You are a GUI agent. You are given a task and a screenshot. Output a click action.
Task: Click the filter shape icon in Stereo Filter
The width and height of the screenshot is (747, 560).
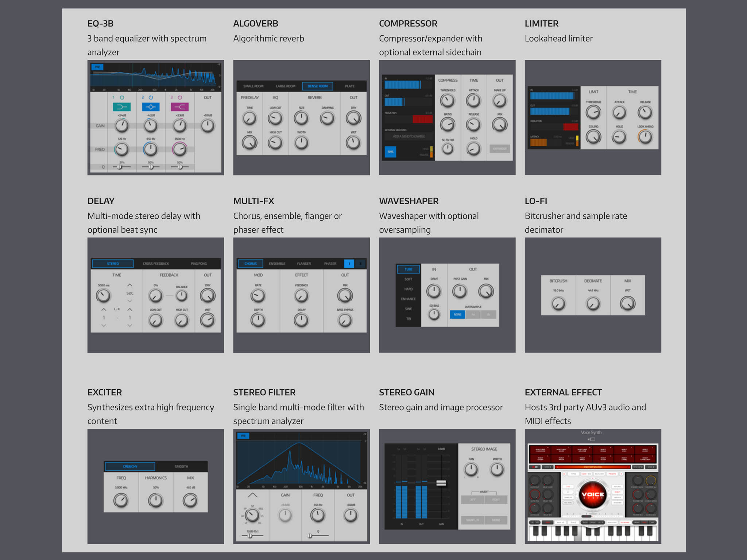253,495
